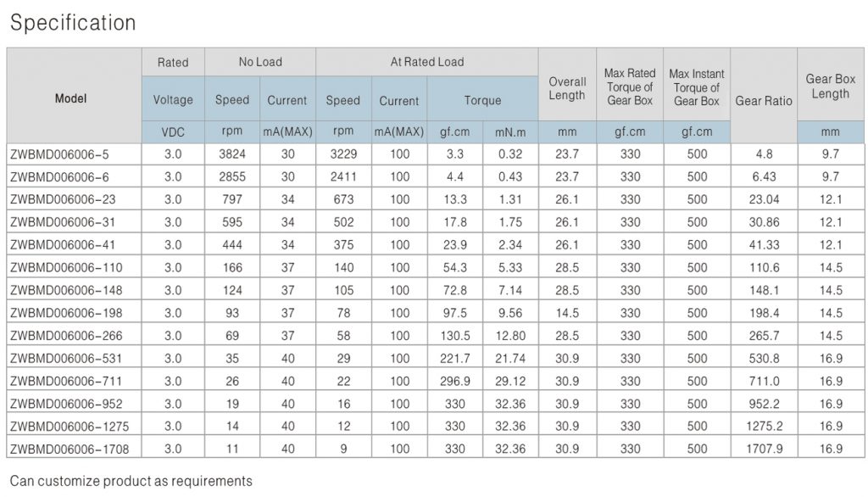Click the No Load group header
The image size is (868, 497).
point(259,62)
